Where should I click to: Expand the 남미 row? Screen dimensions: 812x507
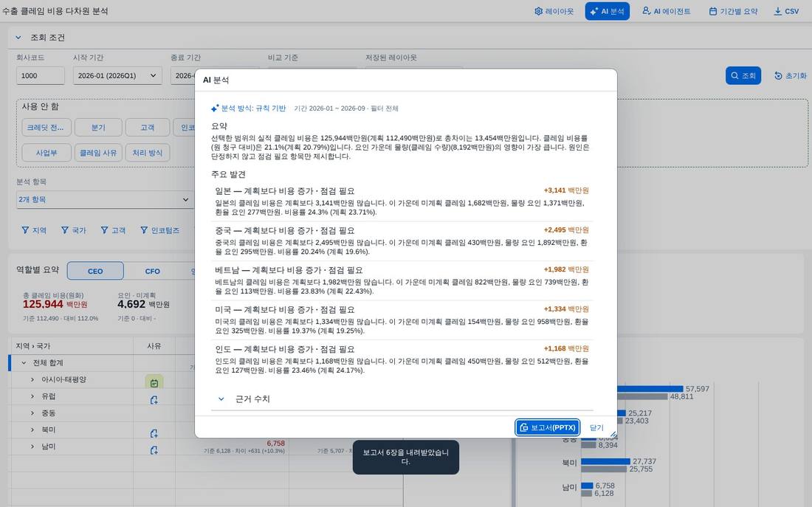point(32,446)
